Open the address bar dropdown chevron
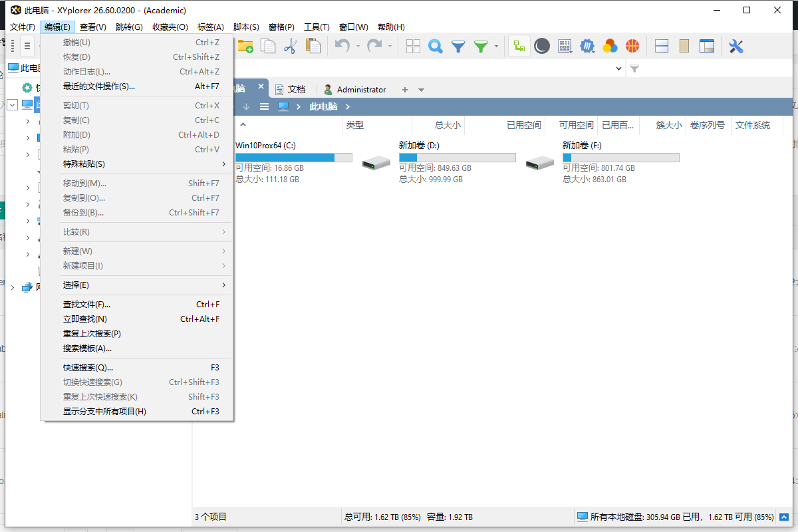This screenshot has width=798, height=532. [x=619, y=68]
